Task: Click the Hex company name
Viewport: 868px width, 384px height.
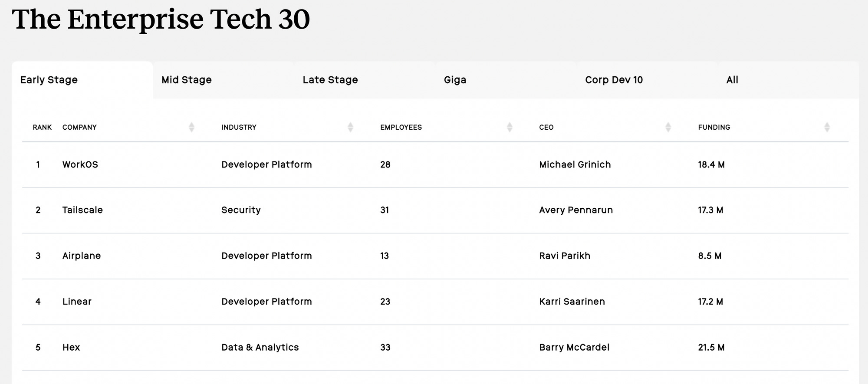Action: coord(71,347)
